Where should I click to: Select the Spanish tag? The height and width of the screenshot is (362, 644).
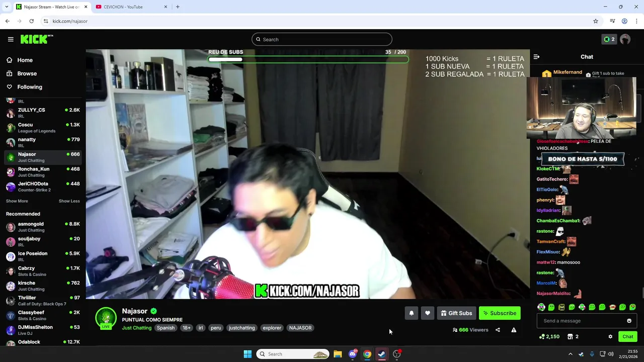[x=166, y=328]
